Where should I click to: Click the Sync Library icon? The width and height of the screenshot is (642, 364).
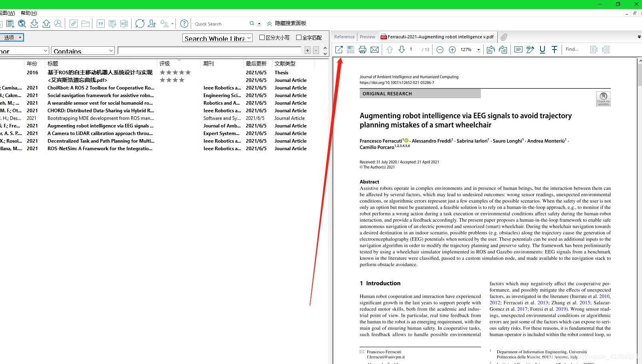pos(140,24)
